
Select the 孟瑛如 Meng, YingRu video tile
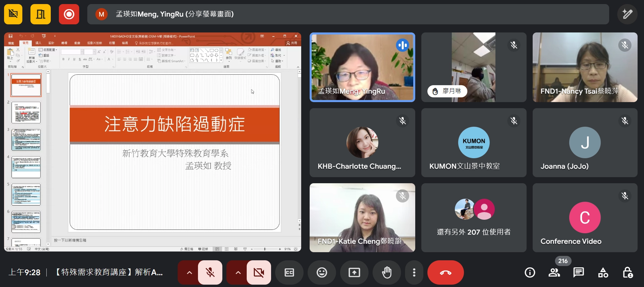pyautogui.click(x=362, y=67)
